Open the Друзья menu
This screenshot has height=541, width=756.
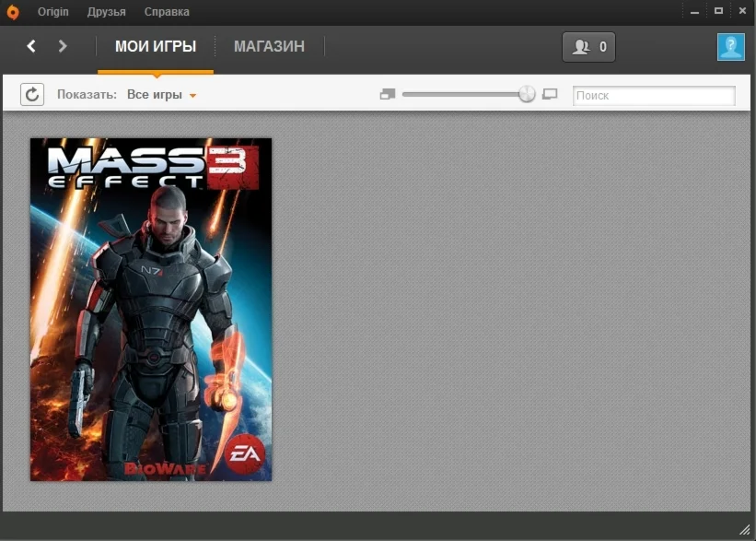107,11
